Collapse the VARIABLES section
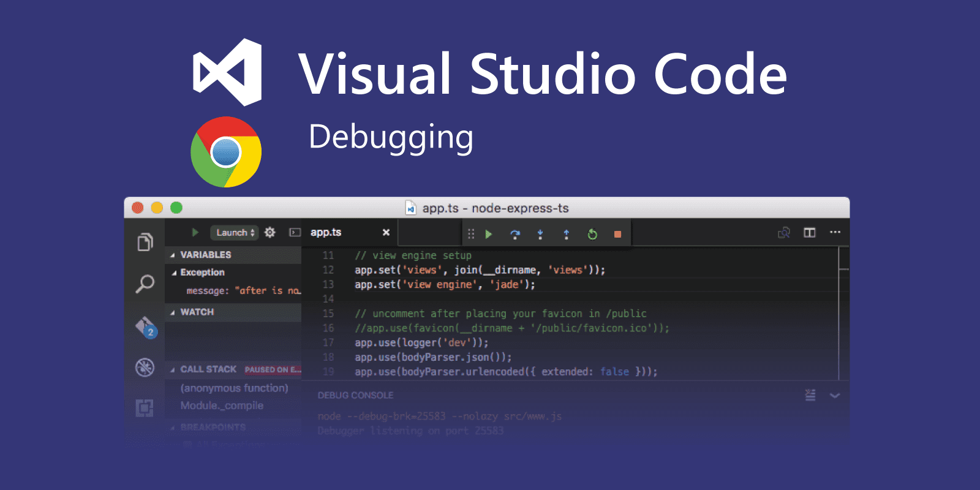The image size is (980, 490). point(173,255)
